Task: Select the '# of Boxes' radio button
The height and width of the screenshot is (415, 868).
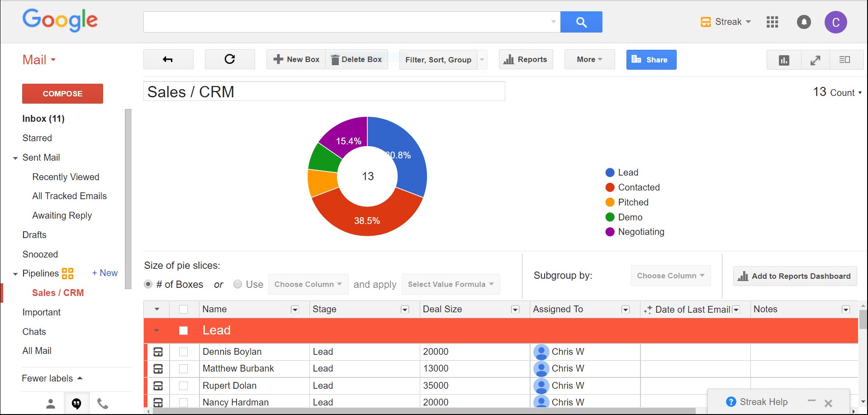Action: (148, 284)
